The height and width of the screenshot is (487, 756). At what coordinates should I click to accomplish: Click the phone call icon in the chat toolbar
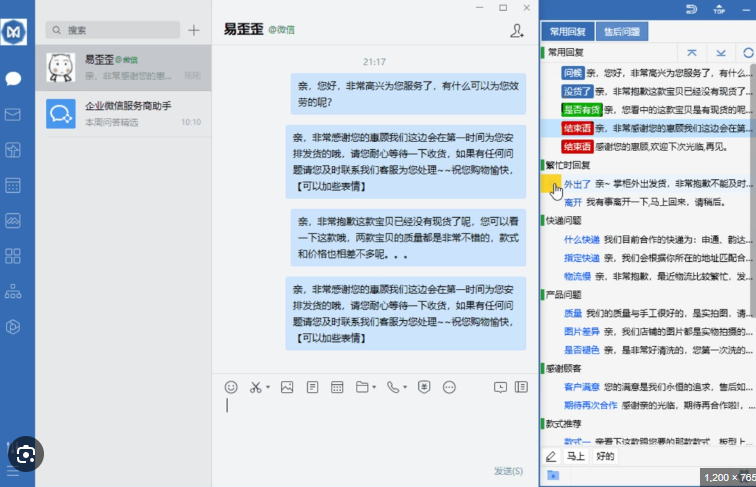click(393, 387)
